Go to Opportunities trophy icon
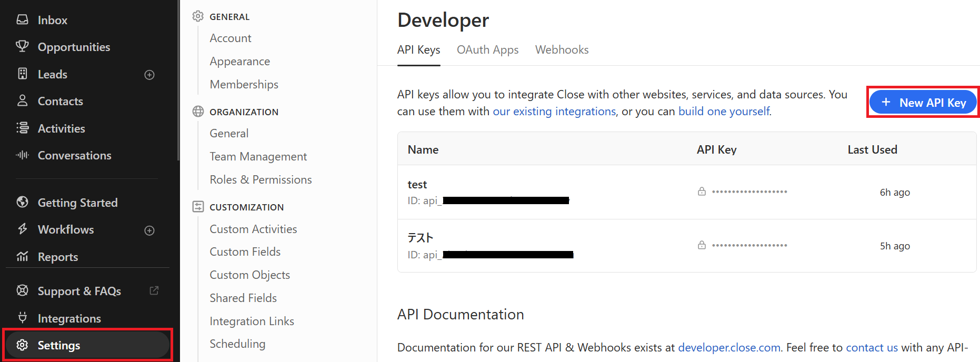Screen dimensions: 980x362 [x=22, y=46]
